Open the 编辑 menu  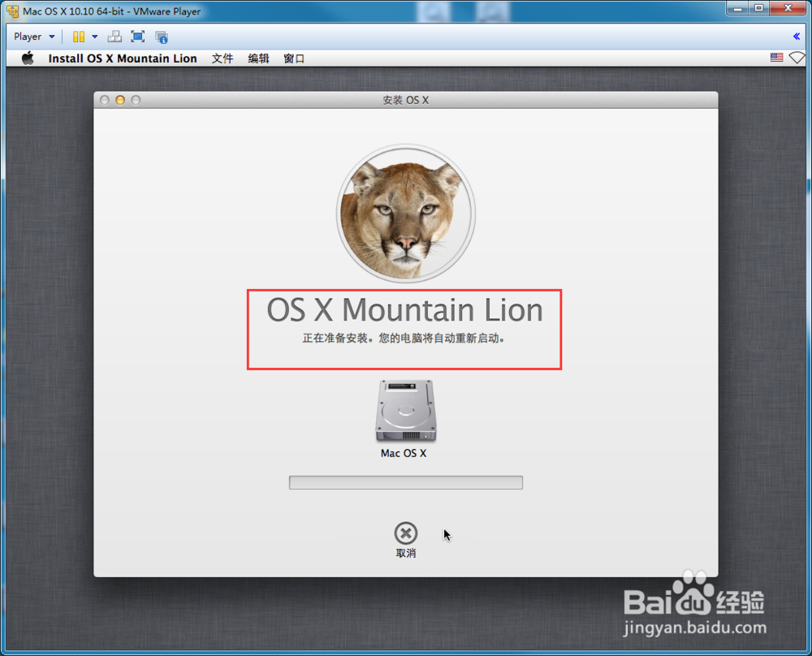258,58
